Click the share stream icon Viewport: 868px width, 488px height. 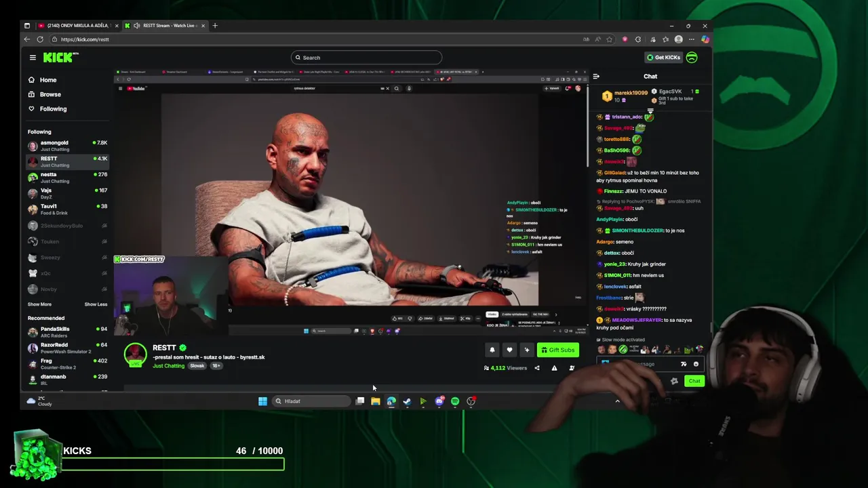[537, 368]
